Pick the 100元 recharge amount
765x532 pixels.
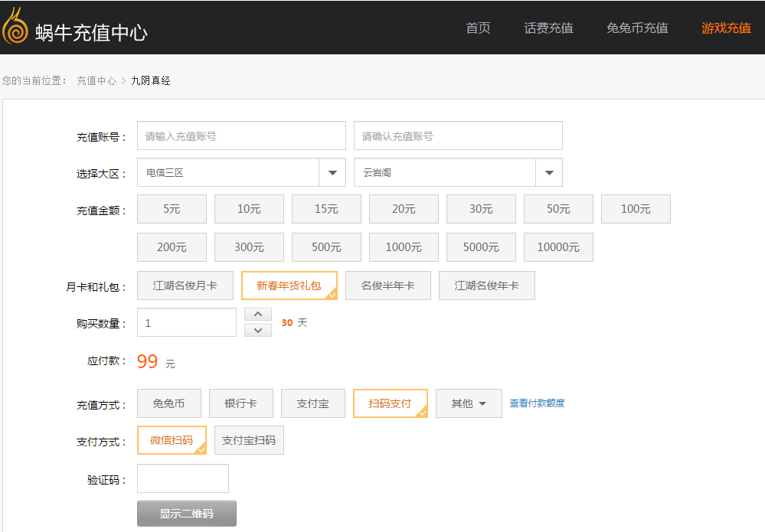[636, 209]
